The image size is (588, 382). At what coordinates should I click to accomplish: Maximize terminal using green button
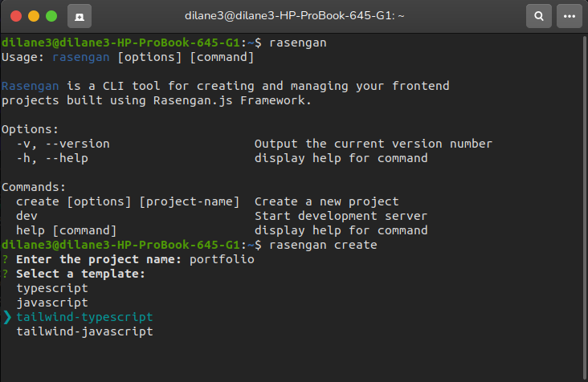pos(51,16)
